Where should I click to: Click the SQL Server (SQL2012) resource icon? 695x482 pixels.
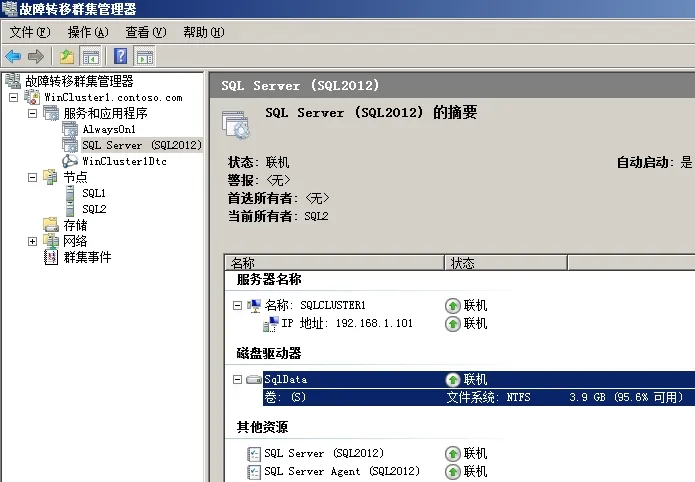tap(254, 454)
